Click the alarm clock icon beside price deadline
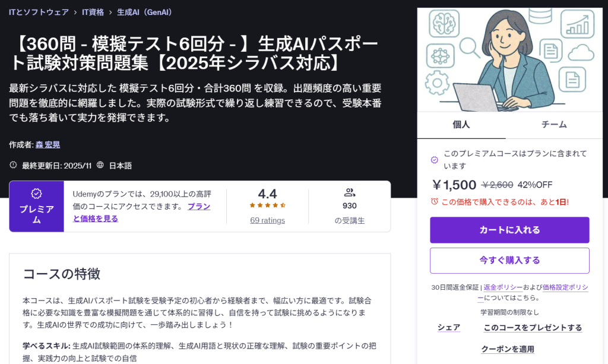This screenshot has height=364, width=608. (435, 201)
